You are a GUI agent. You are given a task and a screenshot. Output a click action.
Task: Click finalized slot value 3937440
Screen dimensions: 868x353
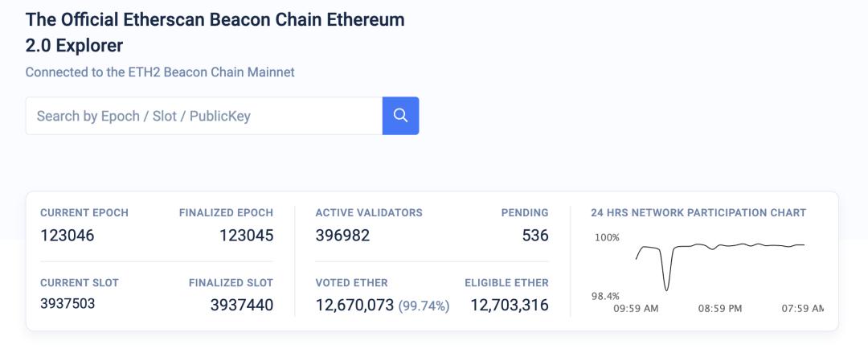(x=241, y=305)
